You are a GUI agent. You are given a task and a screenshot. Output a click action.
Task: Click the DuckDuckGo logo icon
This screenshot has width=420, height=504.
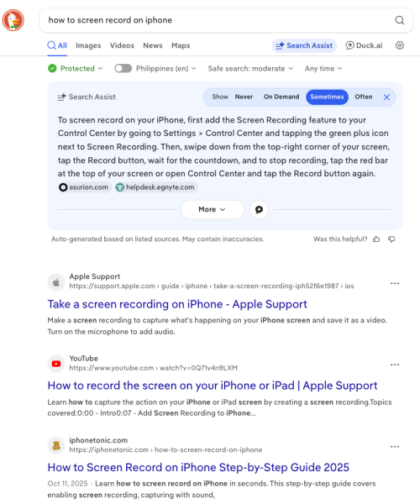tap(13, 20)
